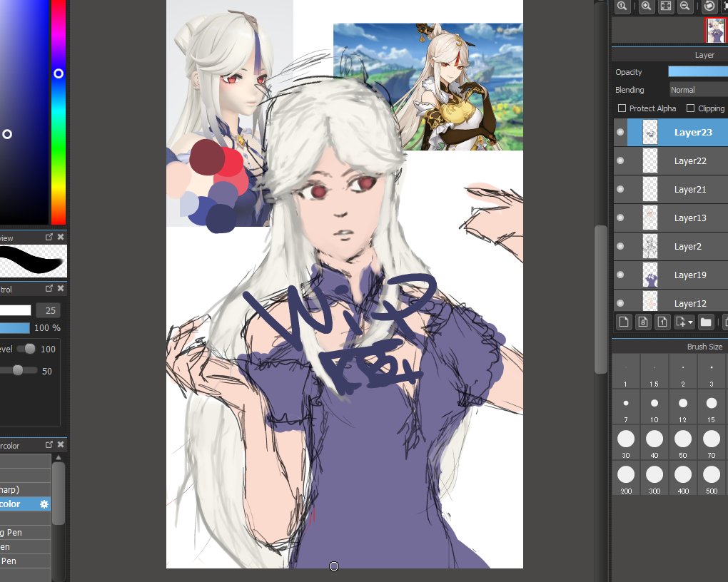Screen dimensions: 728x582
Task: Click the Layer19 thumbnail
Action: (x=650, y=275)
